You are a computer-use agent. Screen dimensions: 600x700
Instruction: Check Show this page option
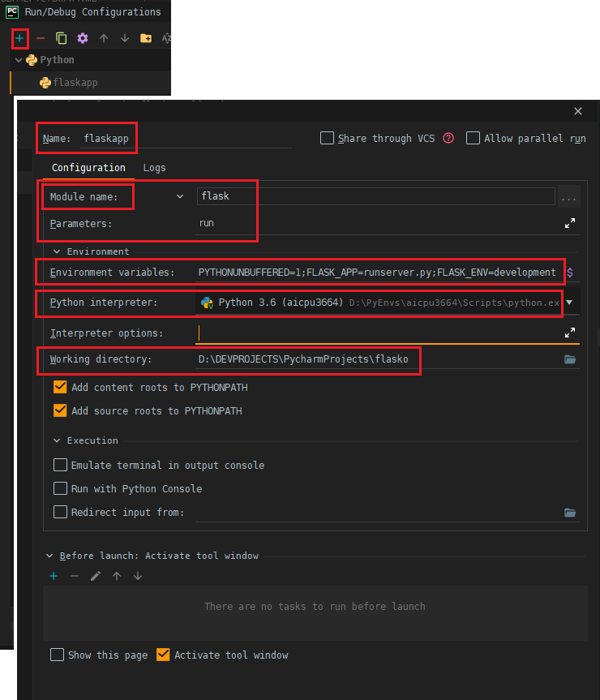pos(57,655)
